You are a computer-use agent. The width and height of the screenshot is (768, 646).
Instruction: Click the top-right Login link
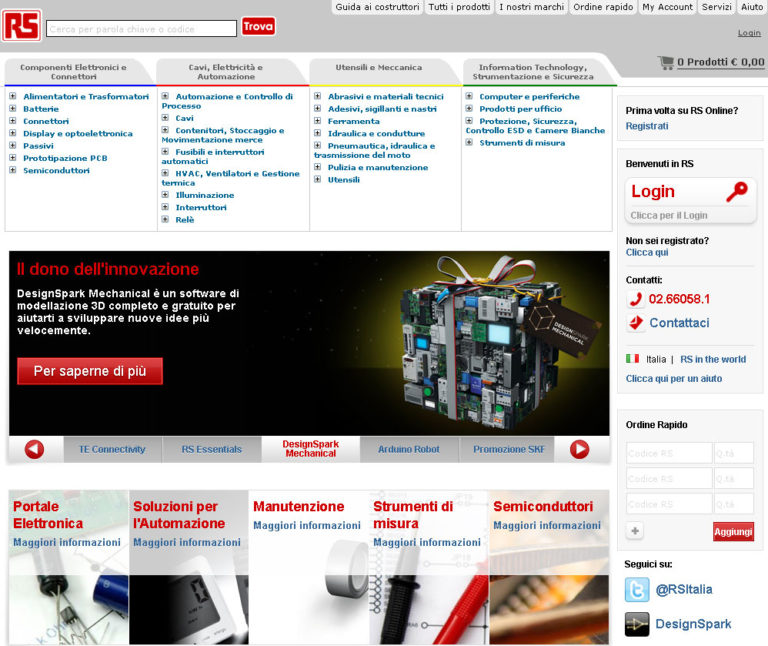[749, 33]
